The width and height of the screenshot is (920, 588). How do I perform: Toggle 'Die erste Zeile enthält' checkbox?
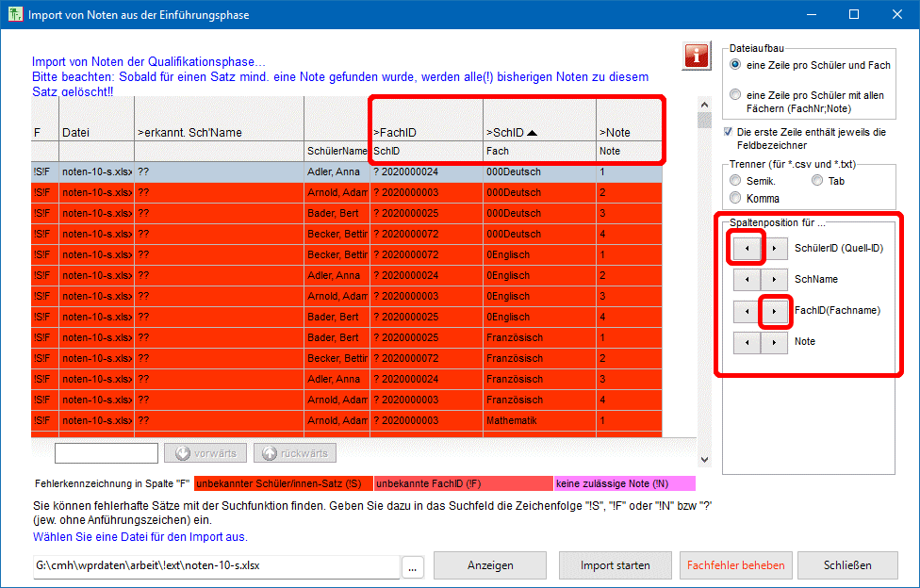(x=729, y=133)
